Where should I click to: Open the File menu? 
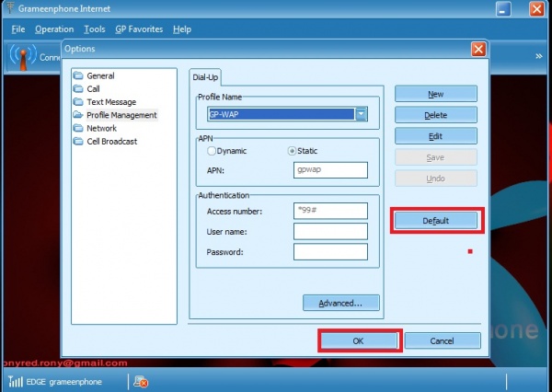point(18,29)
